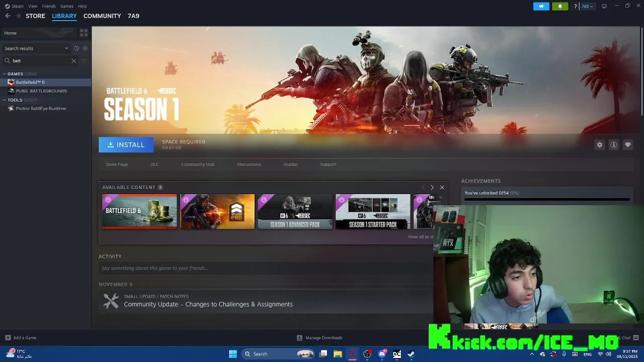Open the View menu
644x362 pixels.
(33, 6)
